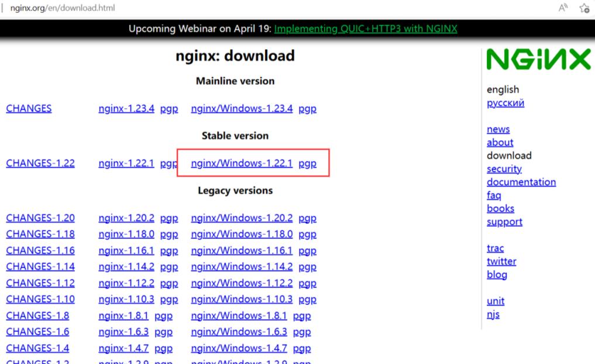Download nginx-1.6.3 source

[123, 332]
